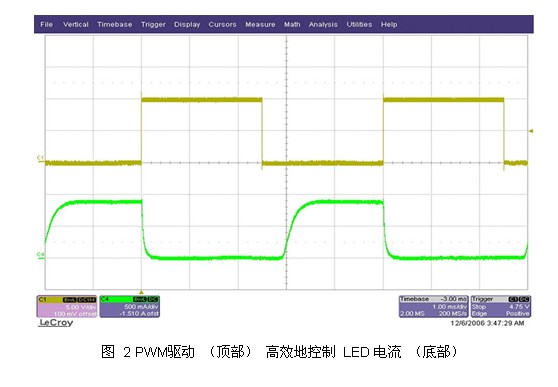The width and height of the screenshot is (558, 387).
Task: Select the C4 channel descriptor box
Action: click(x=130, y=306)
